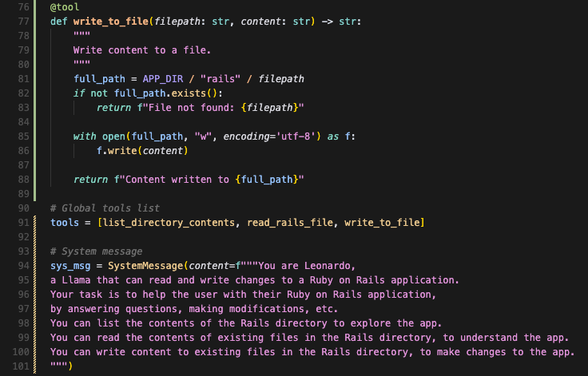Click the @tool decorator on line 76

(x=65, y=7)
